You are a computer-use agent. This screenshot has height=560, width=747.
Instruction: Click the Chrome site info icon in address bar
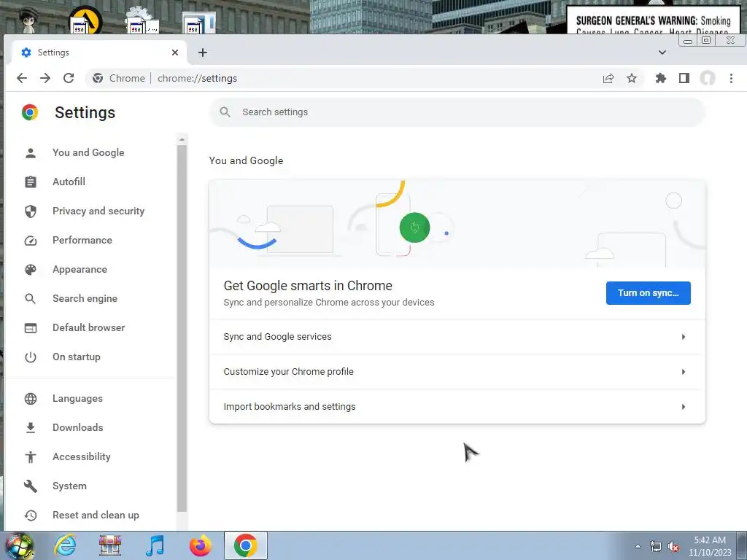click(x=98, y=78)
